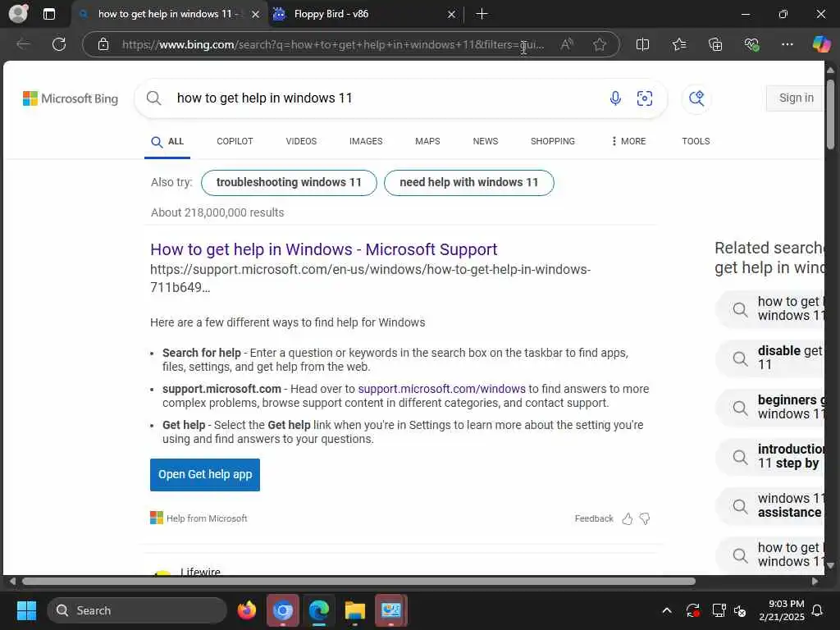Open Microsoft Edge taskbar icon
Viewport: 840px width, 630px height.
319,610
